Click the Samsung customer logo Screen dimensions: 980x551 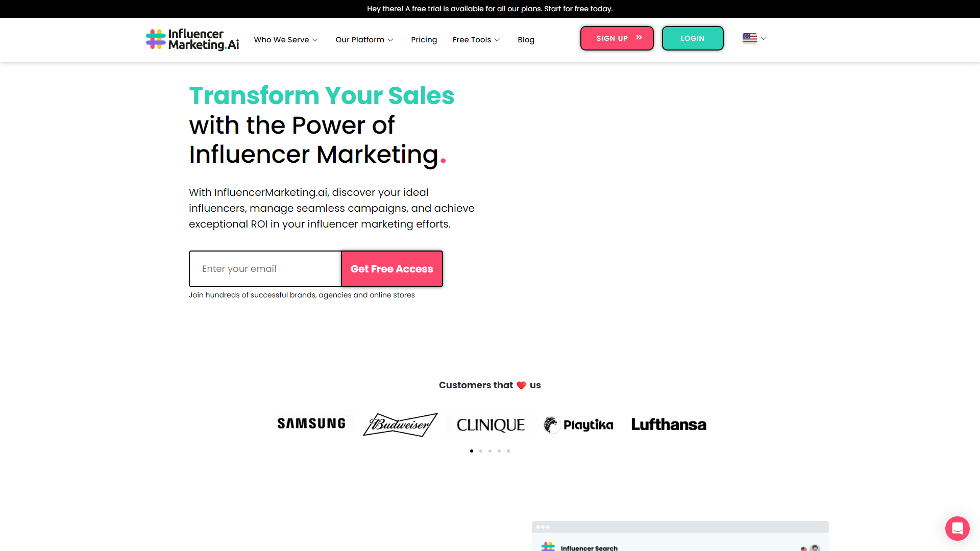[x=311, y=423]
